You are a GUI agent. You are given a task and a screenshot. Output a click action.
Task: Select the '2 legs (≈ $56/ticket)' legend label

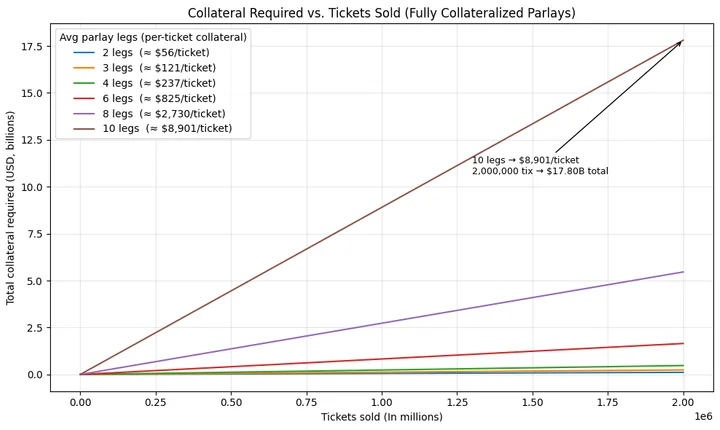tap(156, 53)
